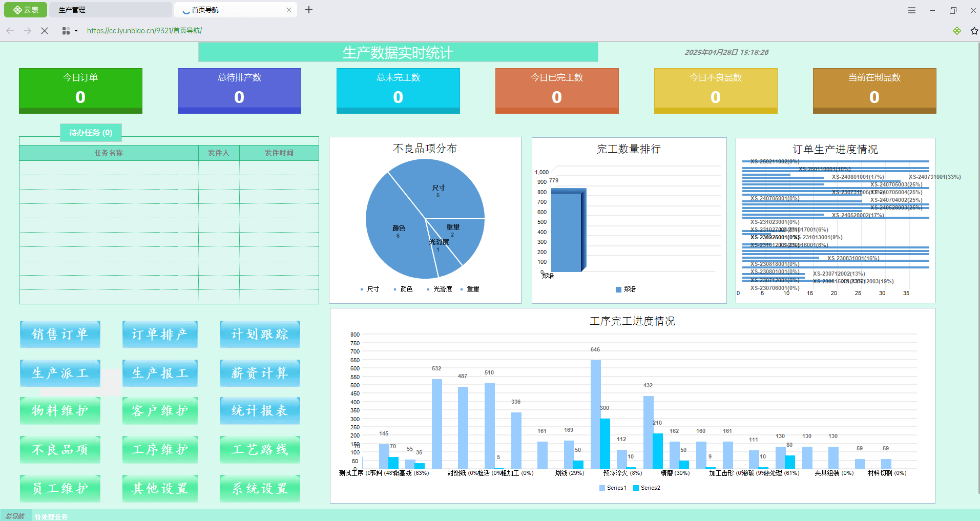Screen dimensions: 980x521
Task: Click the green diamond extension icon
Action: (956, 31)
